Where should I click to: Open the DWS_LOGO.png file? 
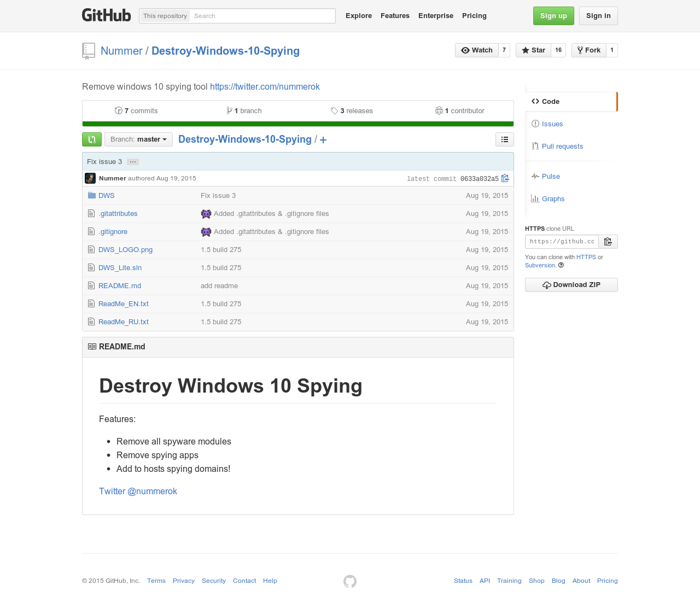tap(125, 250)
